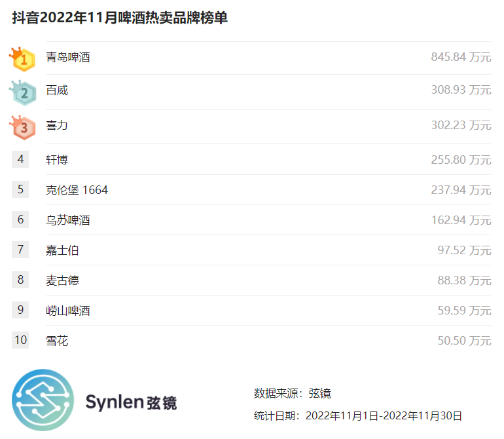Click sales value 97.52 万元
Screen dimensions: 504x439
point(464,250)
